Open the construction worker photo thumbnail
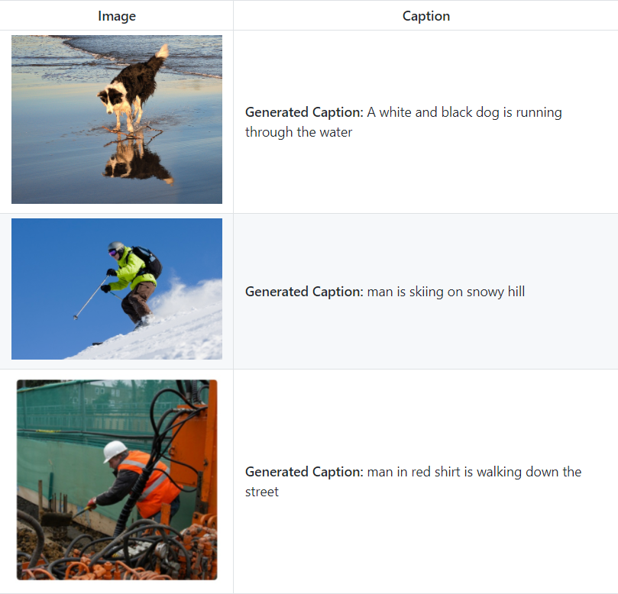Viewport: 618px width, 594px height. pyautogui.click(x=117, y=480)
